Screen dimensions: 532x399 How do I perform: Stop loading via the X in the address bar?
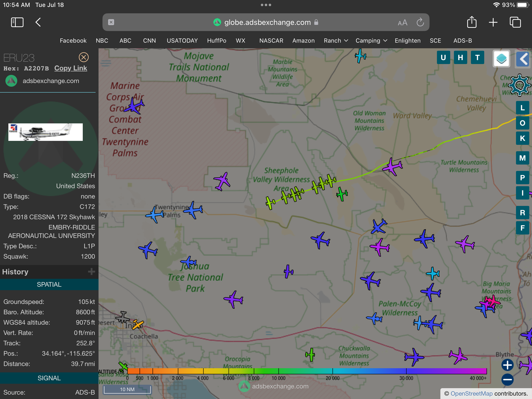(x=111, y=22)
